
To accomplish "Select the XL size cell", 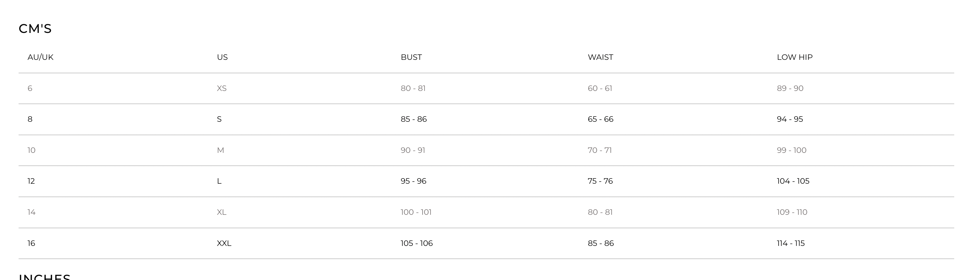I will (221, 212).
